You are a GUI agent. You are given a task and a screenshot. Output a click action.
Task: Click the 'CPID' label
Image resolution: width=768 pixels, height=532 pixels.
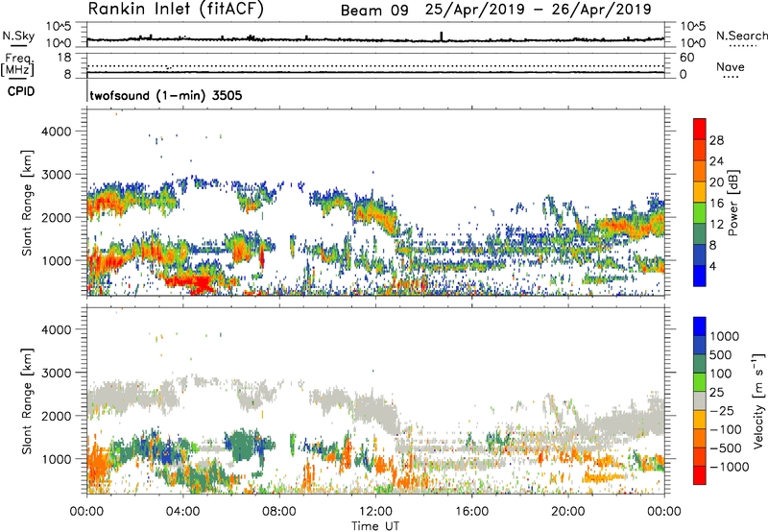point(21,91)
